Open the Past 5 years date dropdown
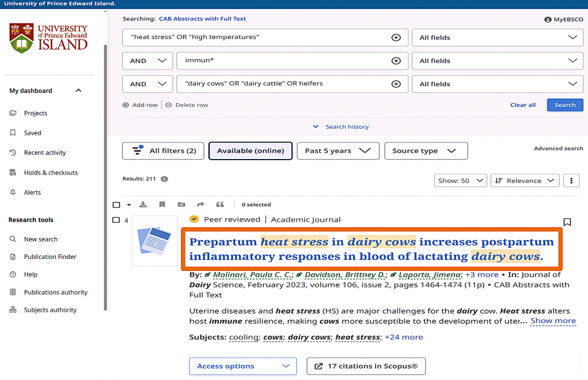This screenshot has width=588, height=380. coord(338,151)
